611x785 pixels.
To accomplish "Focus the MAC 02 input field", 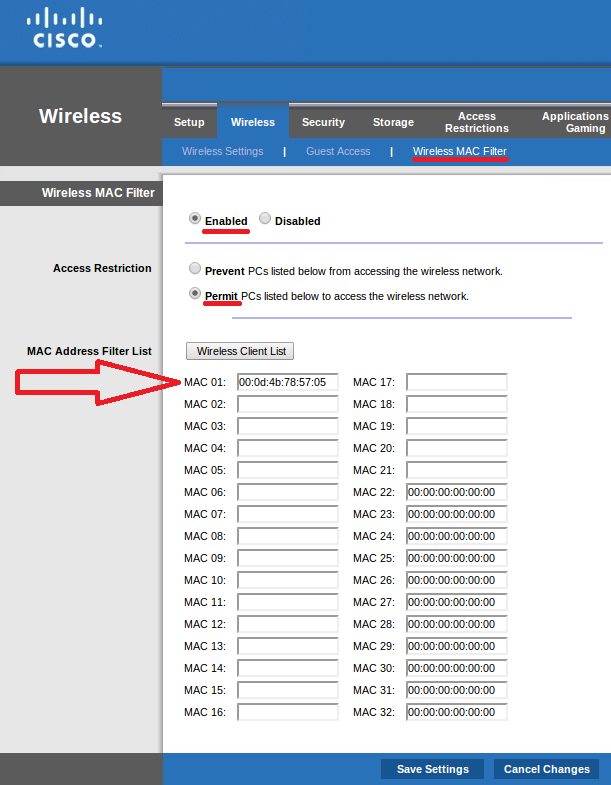I will (288, 404).
